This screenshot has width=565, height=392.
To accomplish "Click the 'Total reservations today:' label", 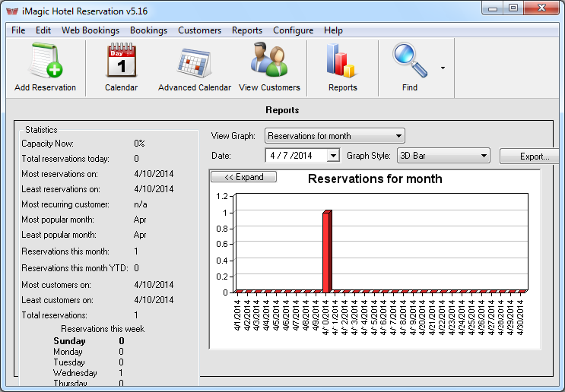I will click(x=65, y=158).
